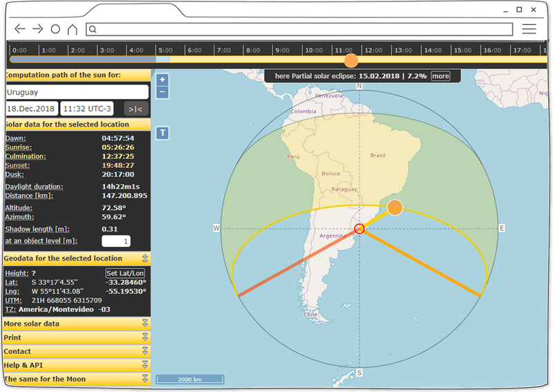553x392 pixels.
Task: Click the Argentina label on map
Action: [332, 236]
